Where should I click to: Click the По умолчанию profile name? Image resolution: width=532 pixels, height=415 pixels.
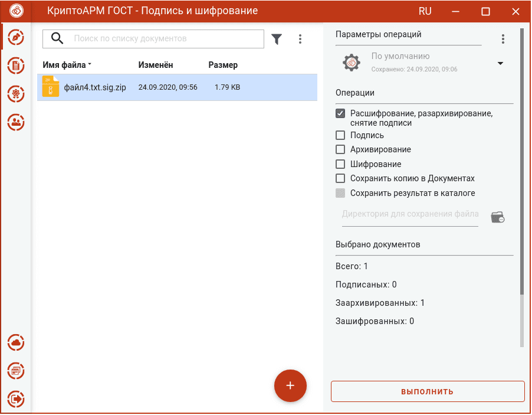[400, 56]
